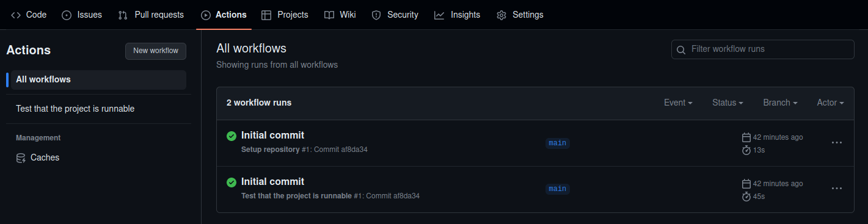Click the 'All workflows' page heading
868x224 pixels.
[x=251, y=48]
